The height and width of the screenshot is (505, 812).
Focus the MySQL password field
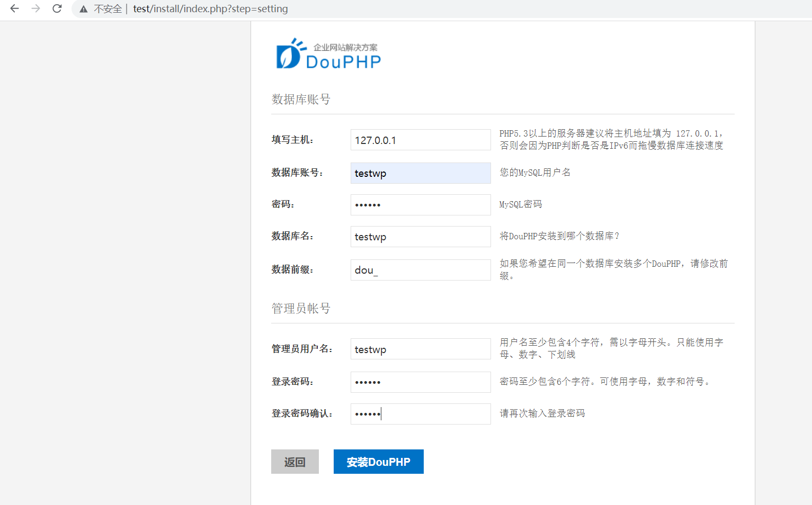click(x=421, y=205)
